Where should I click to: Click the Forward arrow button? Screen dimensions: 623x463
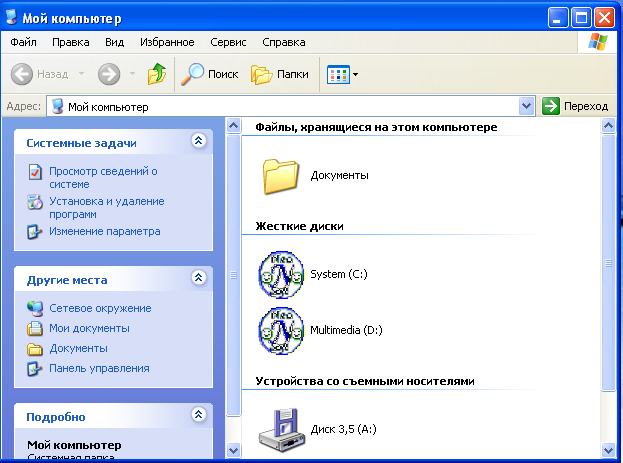pyautogui.click(x=109, y=74)
